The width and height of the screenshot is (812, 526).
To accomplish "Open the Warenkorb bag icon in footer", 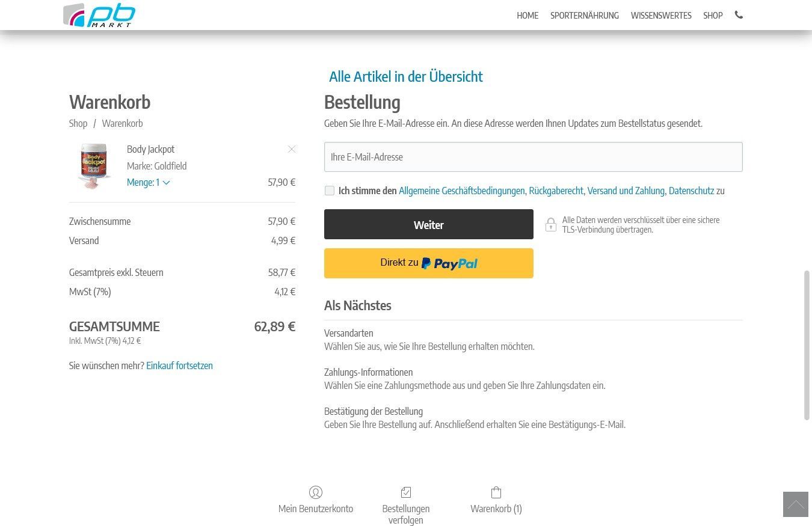I will 496,492.
